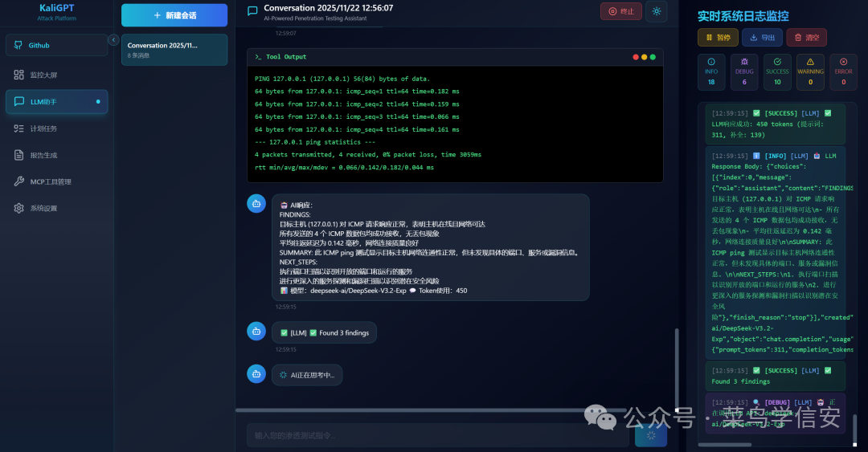Open 报告生成 page
Image resolution: width=868 pixels, height=452 pixels.
(x=56, y=155)
